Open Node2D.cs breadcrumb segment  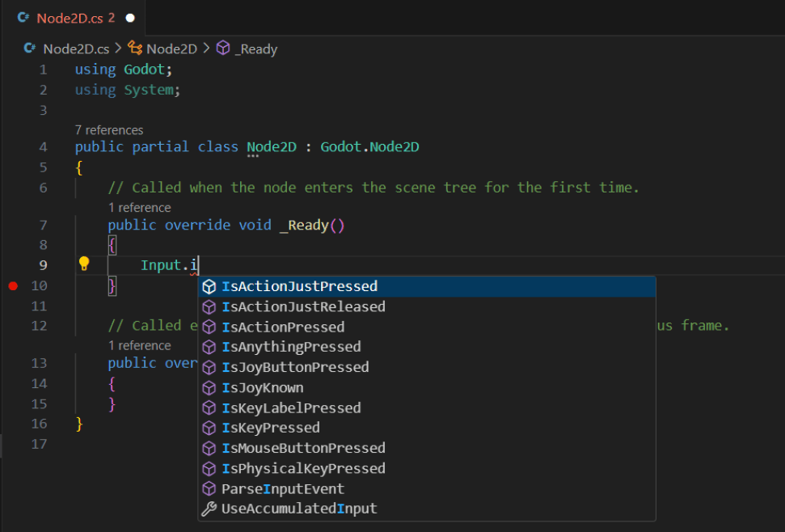point(76,49)
